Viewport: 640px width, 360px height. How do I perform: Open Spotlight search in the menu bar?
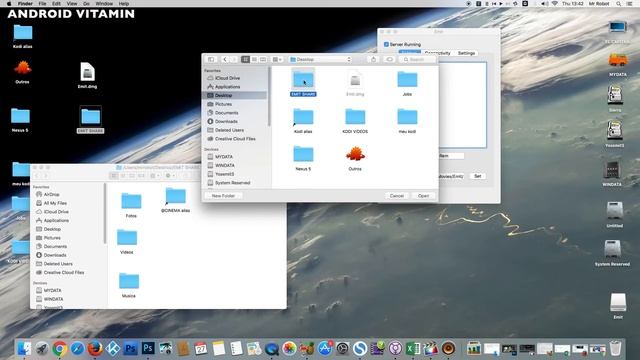619,3
